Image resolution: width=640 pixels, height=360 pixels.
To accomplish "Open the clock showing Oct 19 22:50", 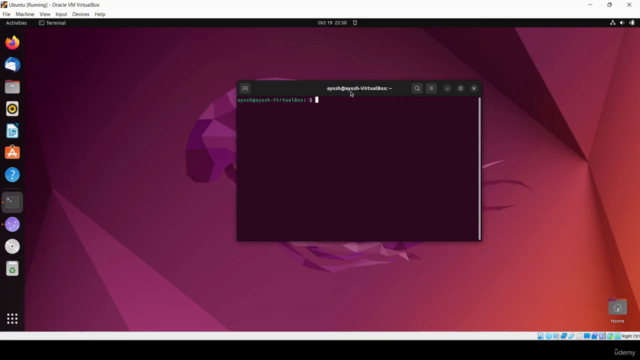I will 332,23.
